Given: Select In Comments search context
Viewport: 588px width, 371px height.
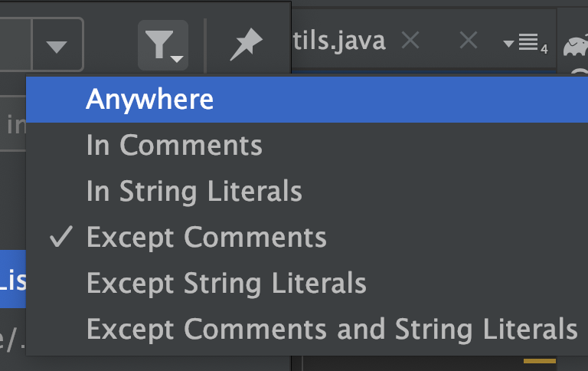Looking at the screenshot, I should pos(174,145).
